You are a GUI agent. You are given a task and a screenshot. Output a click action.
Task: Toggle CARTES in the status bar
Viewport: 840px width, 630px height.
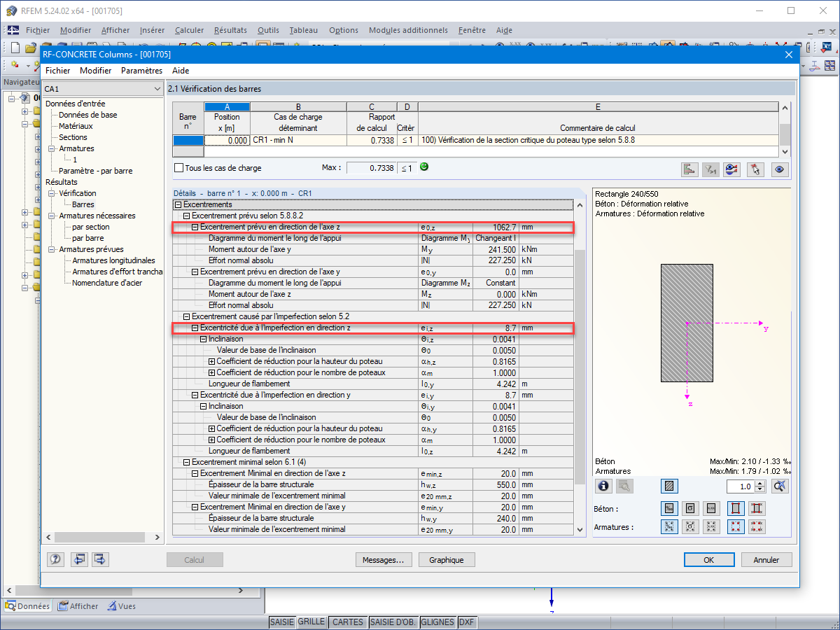click(348, 622)
